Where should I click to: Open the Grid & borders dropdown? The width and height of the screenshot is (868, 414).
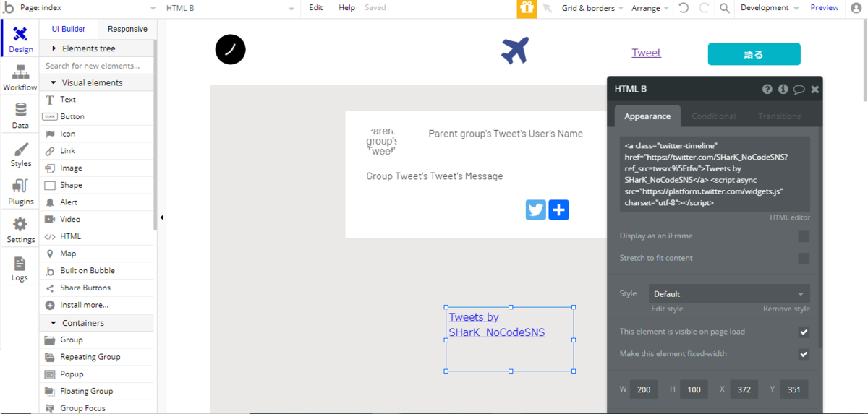(593, 8)
